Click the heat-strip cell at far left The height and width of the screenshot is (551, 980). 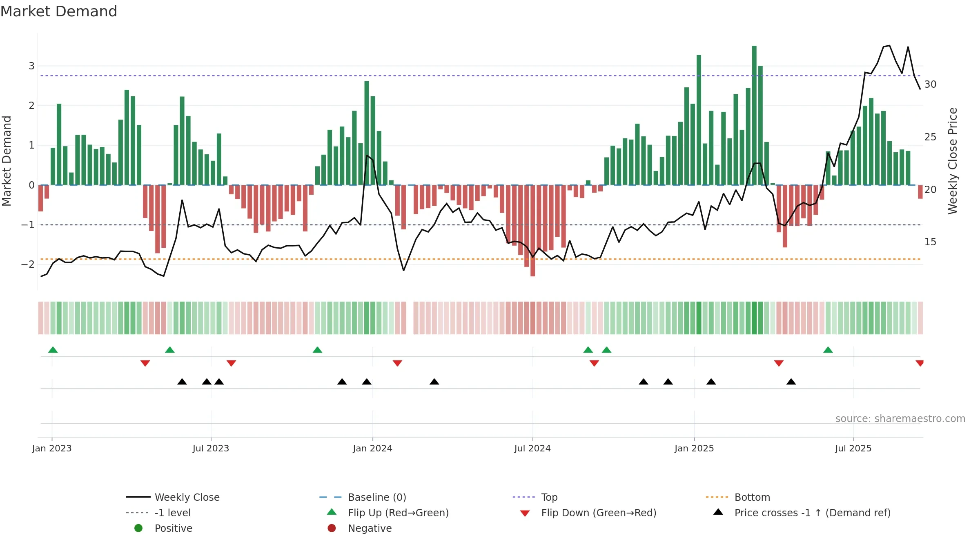pyautogui.click(x=40, y=318)
